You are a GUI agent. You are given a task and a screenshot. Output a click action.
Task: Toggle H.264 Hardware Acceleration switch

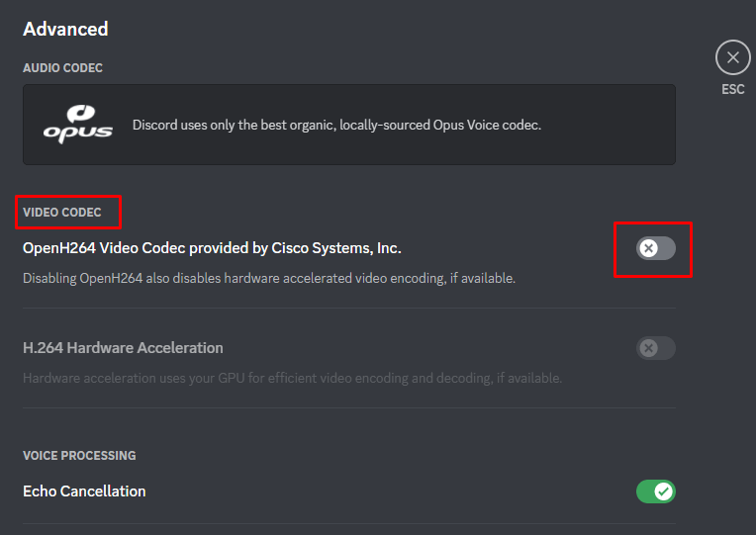click(x=655, y=348)
